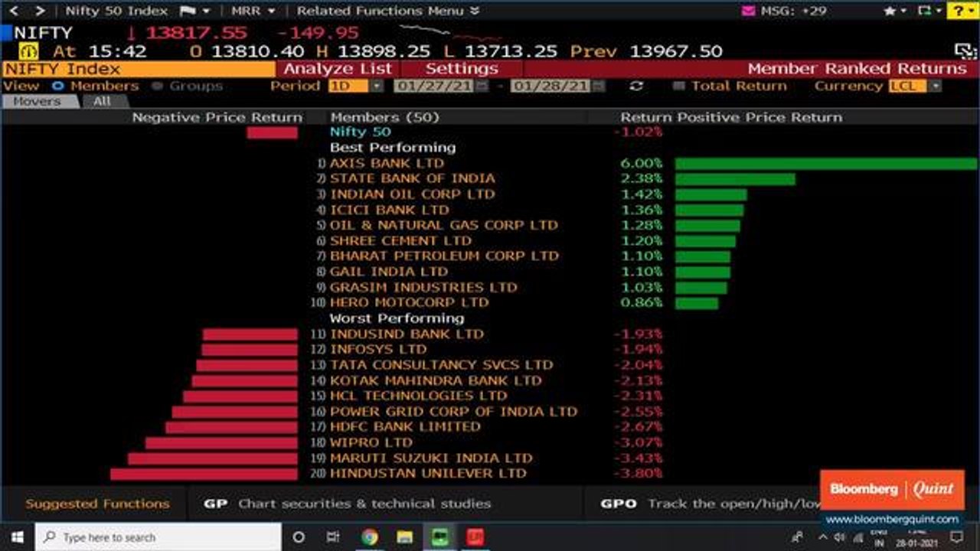Open the volume control in tray
Screen dimensions: 980x551
click(838, 537)
